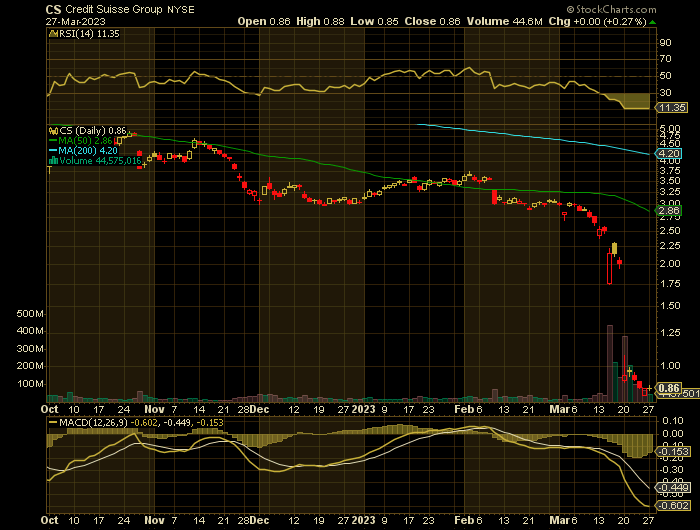Click the MACD(12,26,9) legend label
Image resolution: width=700 pixels, height=530 pixels.
click(93, 422)
